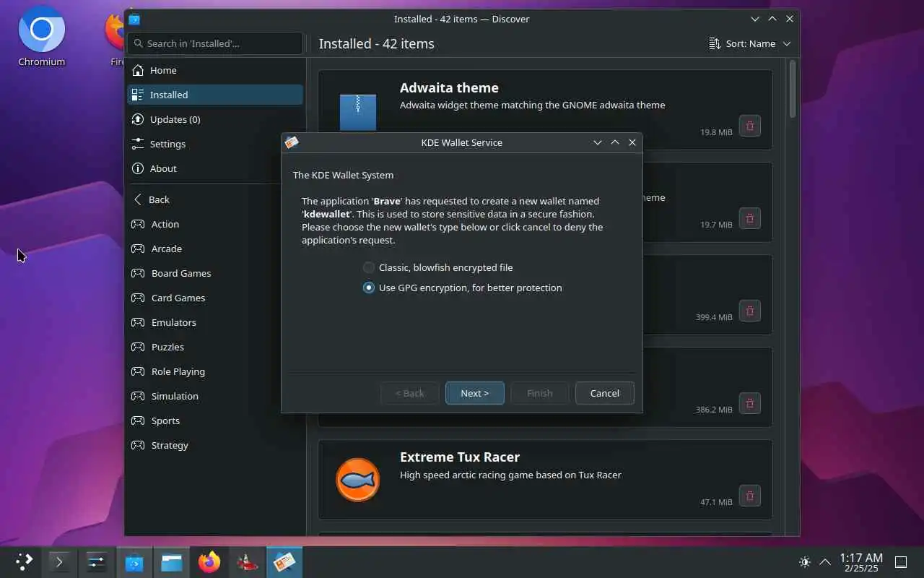Open Sports category

[x=215, y=420]
